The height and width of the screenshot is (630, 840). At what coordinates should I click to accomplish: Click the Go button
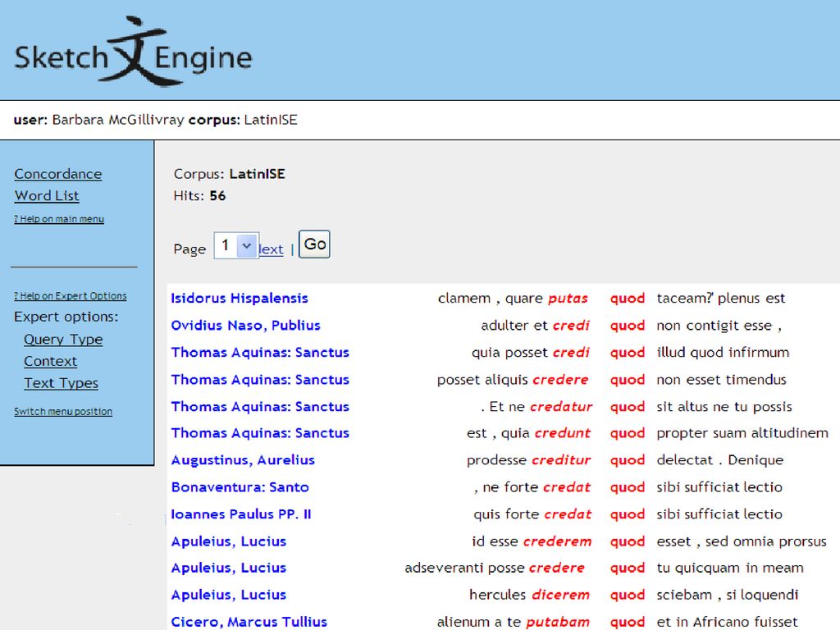[313, 244]
